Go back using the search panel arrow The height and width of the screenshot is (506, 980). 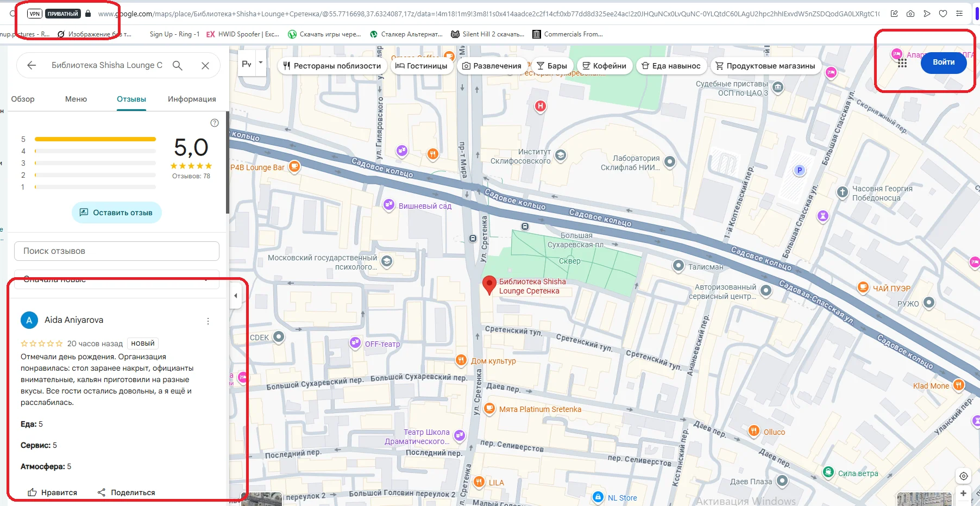[32, 65]
